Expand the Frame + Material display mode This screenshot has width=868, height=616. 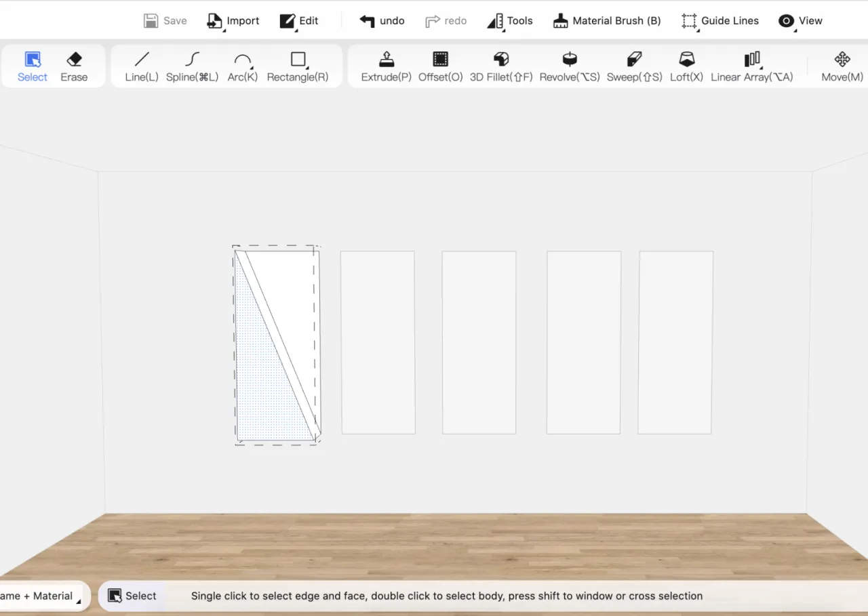click(41, 596)
